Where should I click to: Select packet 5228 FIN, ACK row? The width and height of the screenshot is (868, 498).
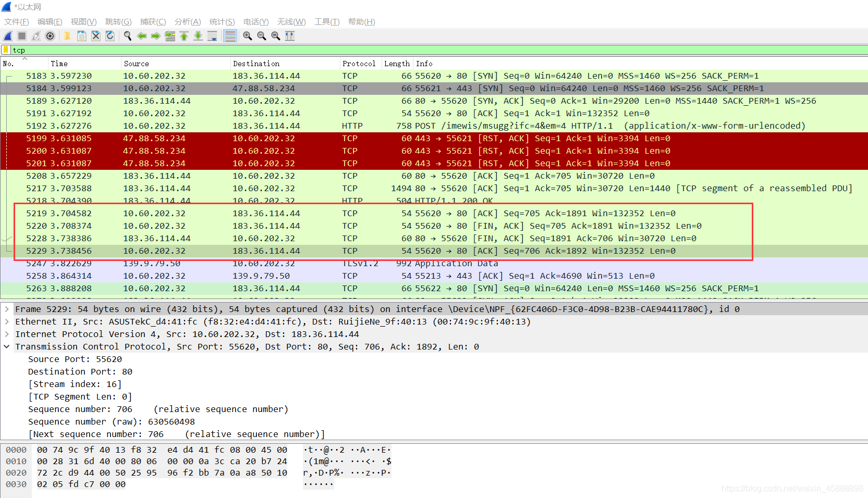(434, 238)
